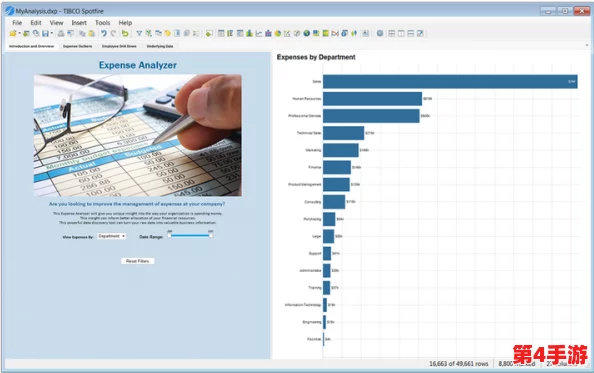
Task: Select the Consulting bar in chart
Action: [x=334, y=202]
